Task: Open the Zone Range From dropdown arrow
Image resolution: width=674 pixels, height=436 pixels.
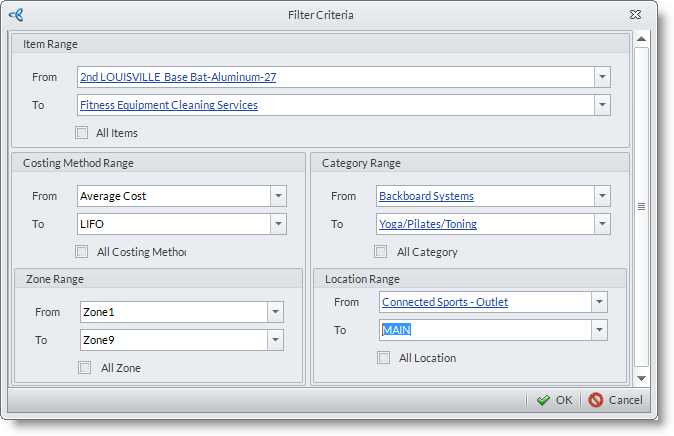Action: (x=275, y=312)
